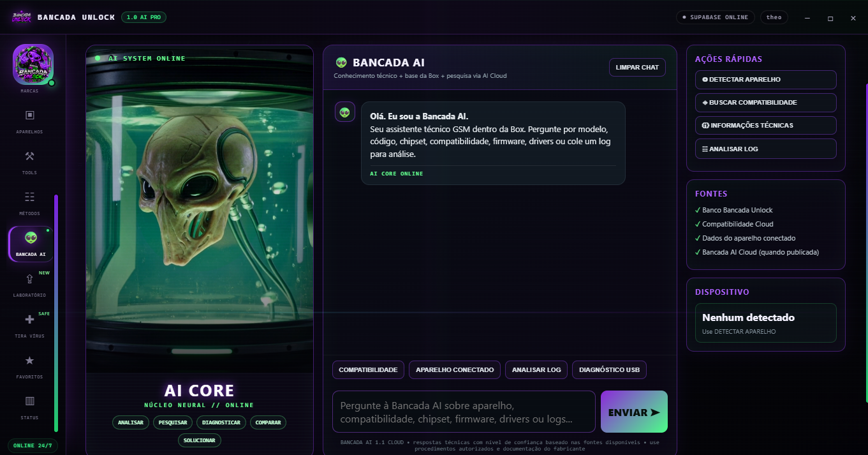The width and height of the screenshot is (868, 455).
Task: Click Compatibilidade suggestion chip
Action: pos(369,369)
